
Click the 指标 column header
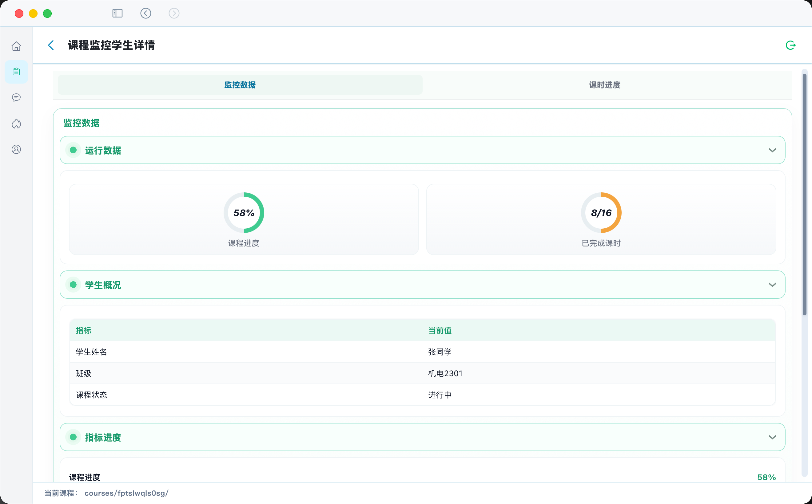pyautogui.click(x=83, y=330)
